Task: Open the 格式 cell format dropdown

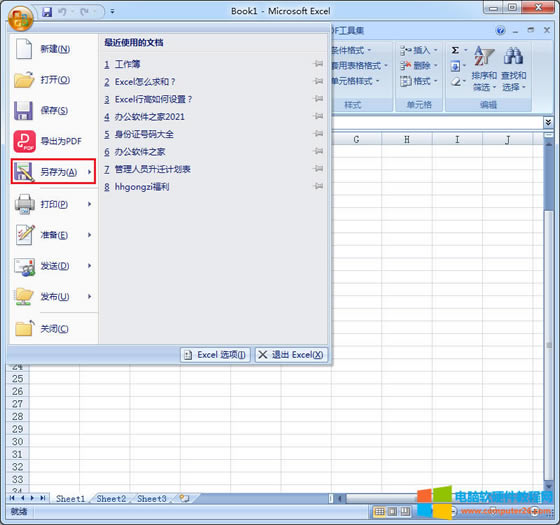Action: point(419,81)
